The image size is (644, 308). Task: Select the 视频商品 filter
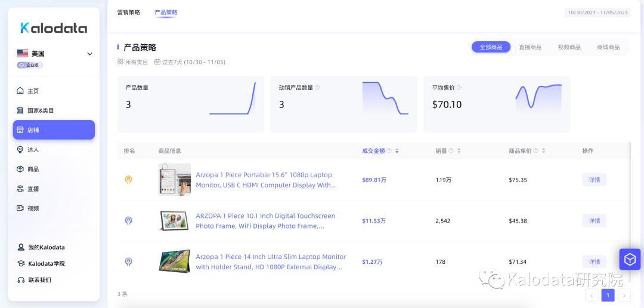pyautogui.click(x=569, y=47)
